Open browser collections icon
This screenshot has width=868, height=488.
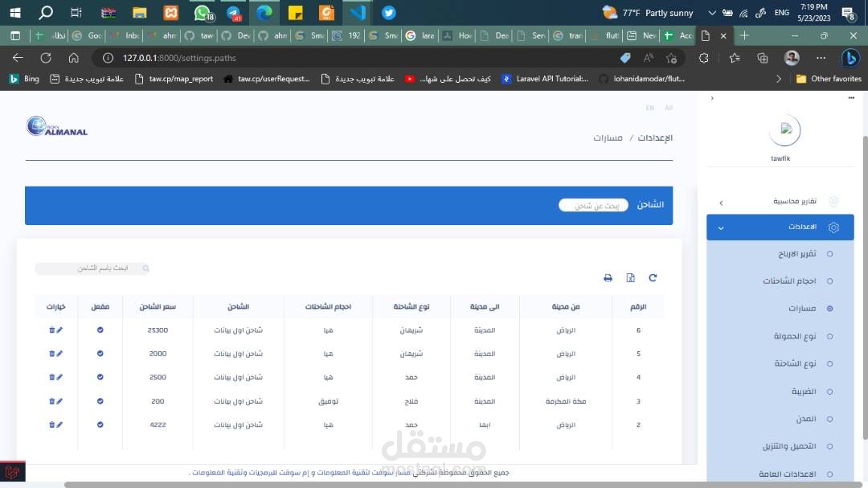[x=763, y=58]
